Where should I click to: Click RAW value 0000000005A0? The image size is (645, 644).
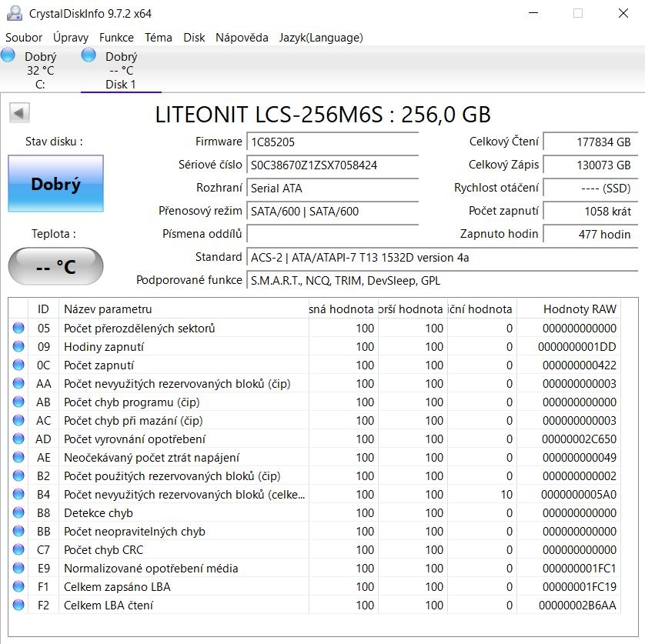(578, 494)
